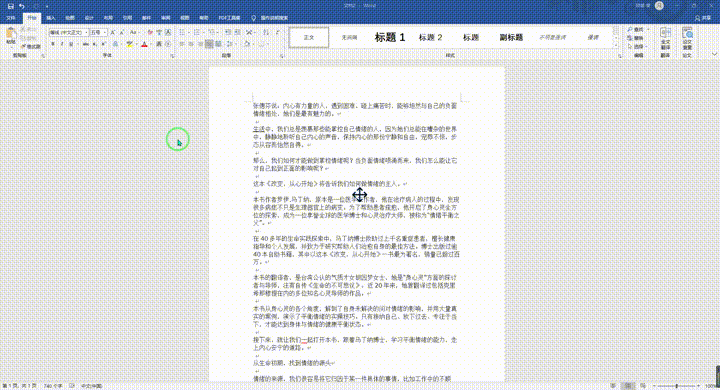Open the Paragraph dialog launcher

pos(281,56)
